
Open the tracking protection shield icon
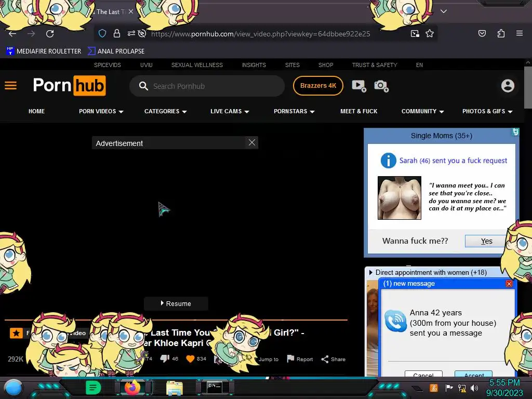[x=102, y=34]
